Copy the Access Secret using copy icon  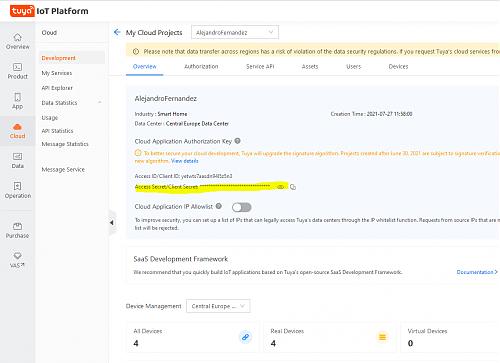click(293, 187)
